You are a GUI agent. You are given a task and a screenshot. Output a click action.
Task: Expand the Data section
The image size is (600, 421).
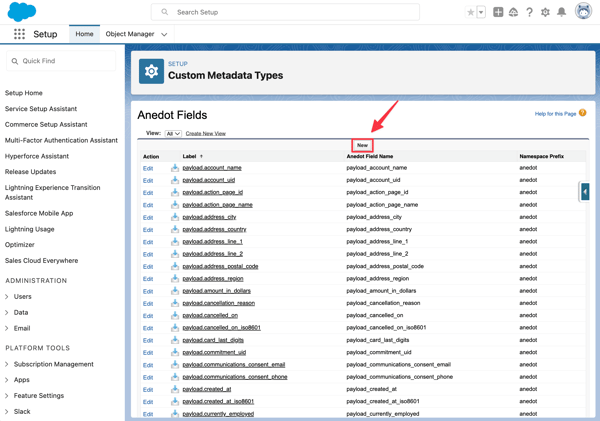(x=7, y=312)
